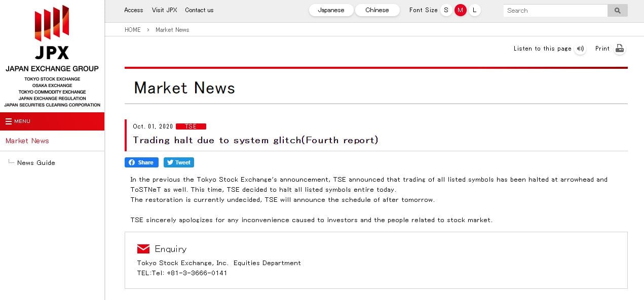The width and height of the screenshot is (644, 300).
Task: Tweet the article
Action: coord(179,162)
